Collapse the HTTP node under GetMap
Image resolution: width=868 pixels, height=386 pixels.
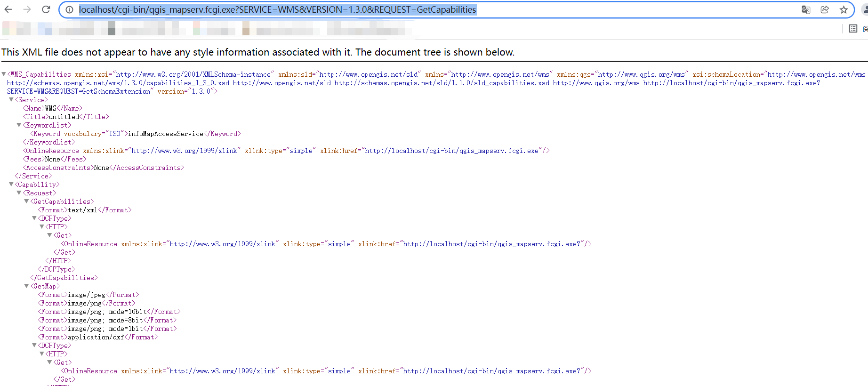[x=41, y=354]
